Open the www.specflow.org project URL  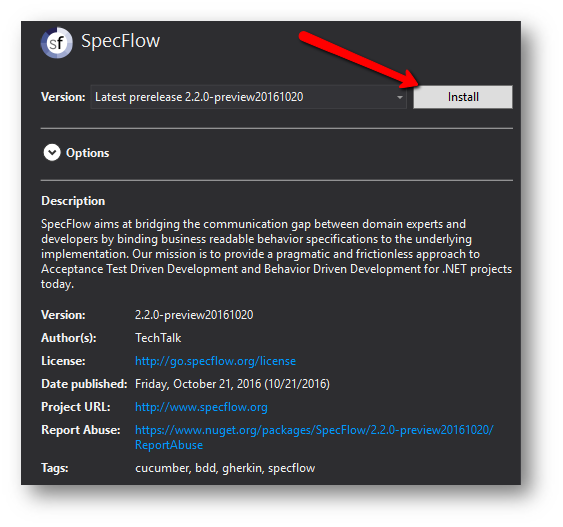tap(201, 407)
